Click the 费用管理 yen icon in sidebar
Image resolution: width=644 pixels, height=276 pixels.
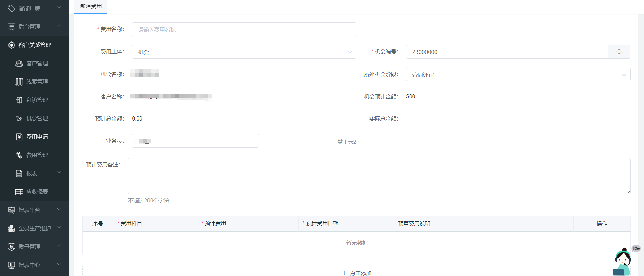19,155
